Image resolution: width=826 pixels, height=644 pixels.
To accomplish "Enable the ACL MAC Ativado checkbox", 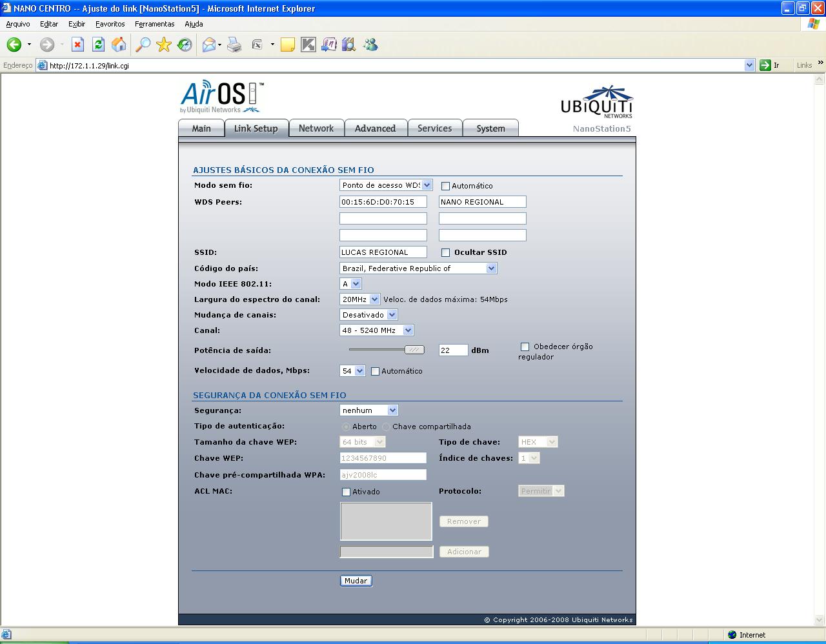I will pos(346,492).
